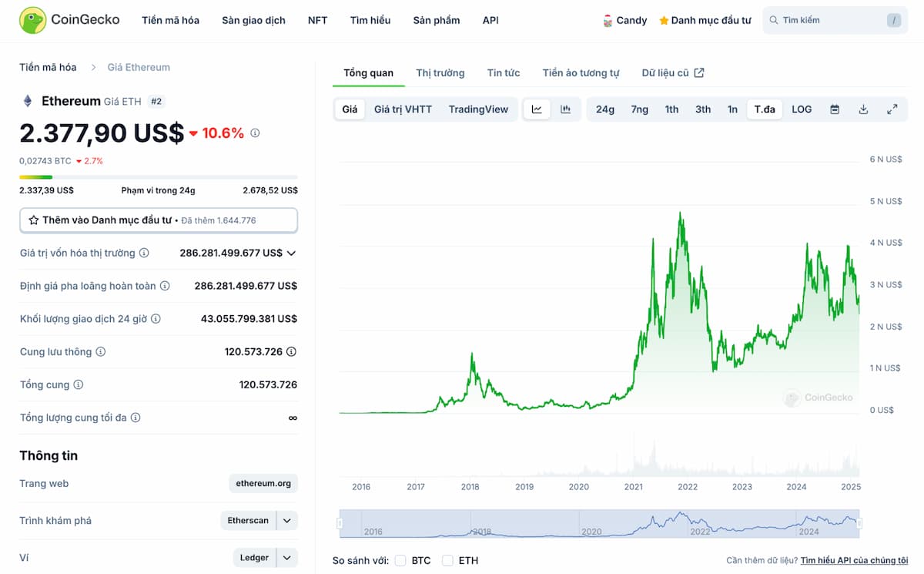Screen dimensions: 924x574
Task: Open Tìm hiểu API của chúng tôi link
Action: point(855,561)
